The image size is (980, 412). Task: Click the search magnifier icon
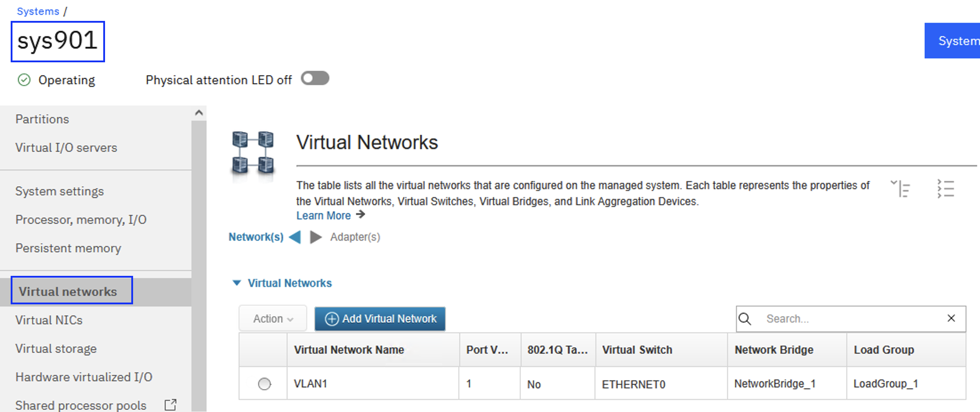click(x=745, y=319)
